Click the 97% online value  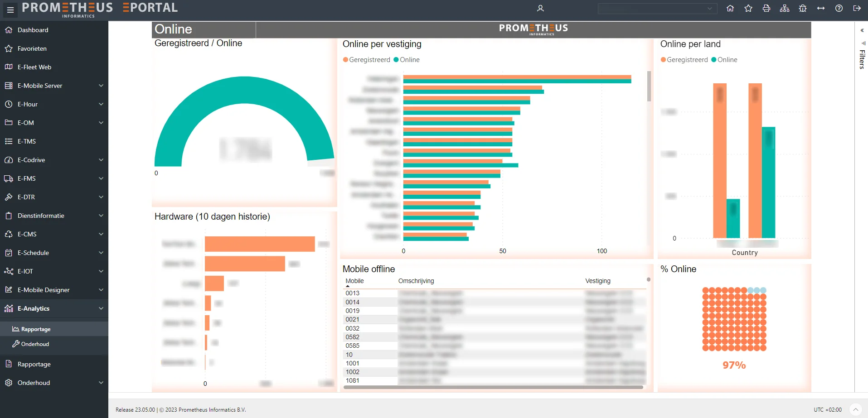coord(734,365)
